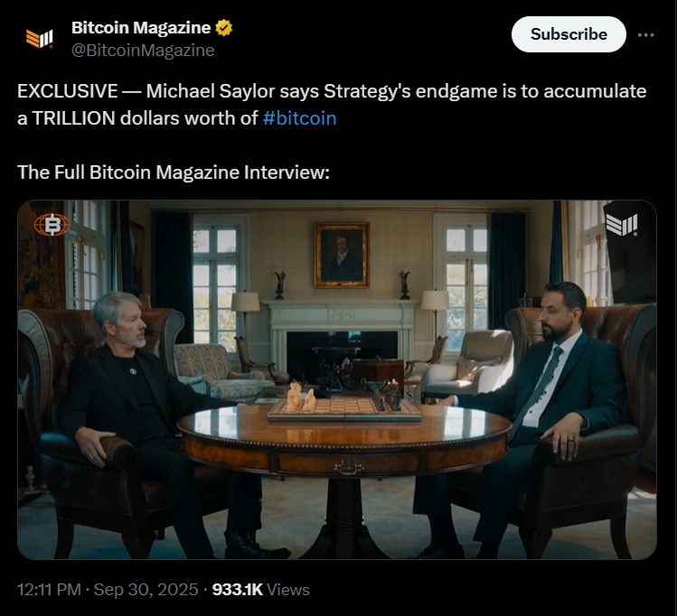Open the #bitcoin hashtag link

click(x=299, y=118)
